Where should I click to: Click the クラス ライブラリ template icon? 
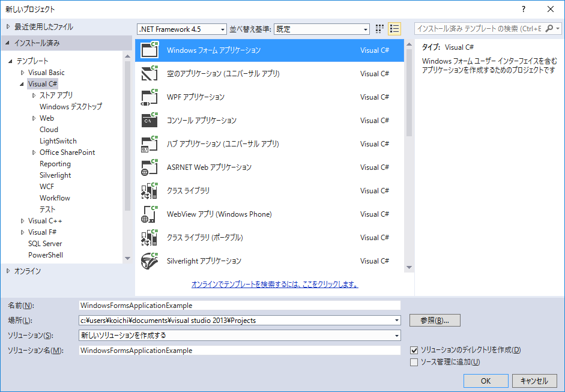pos(150,190)
